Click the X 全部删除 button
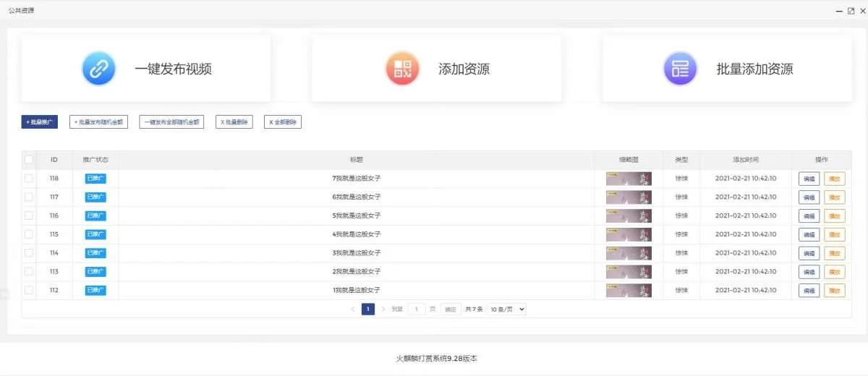Viewport: 868px width, 376px height. click(x=283, y=122)
